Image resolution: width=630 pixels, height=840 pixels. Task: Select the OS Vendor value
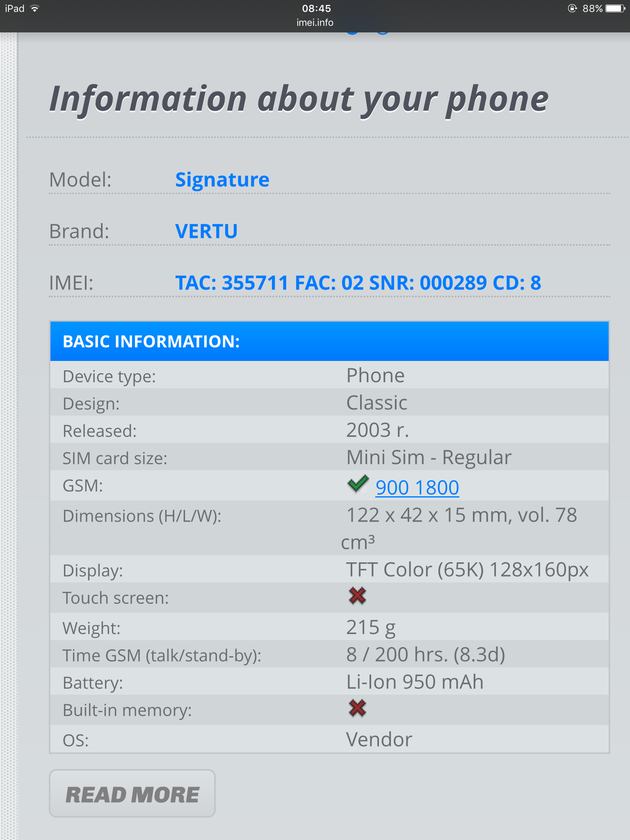pos(379,740)
